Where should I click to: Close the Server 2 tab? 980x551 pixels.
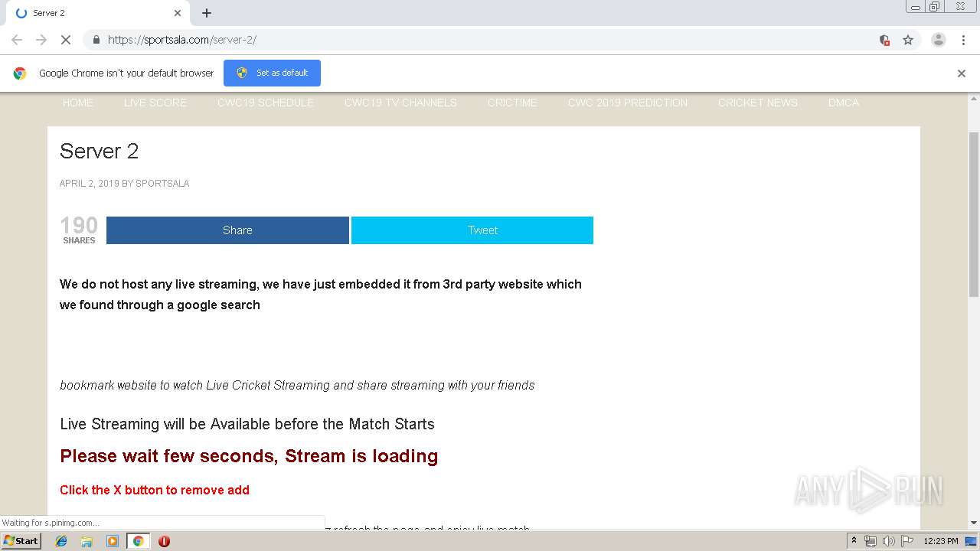pos(178,13)
